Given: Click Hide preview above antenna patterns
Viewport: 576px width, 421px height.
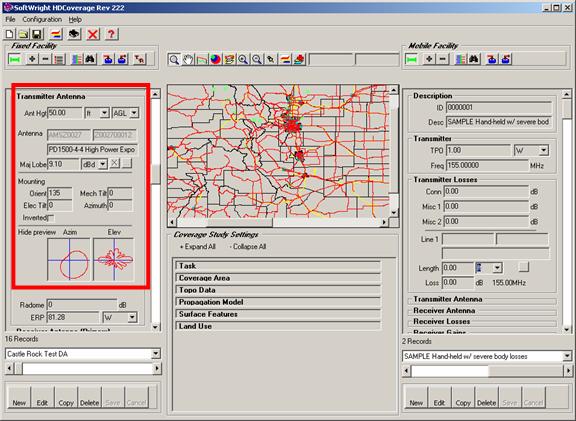Looking at the screenshot, I should pos(37,232).
